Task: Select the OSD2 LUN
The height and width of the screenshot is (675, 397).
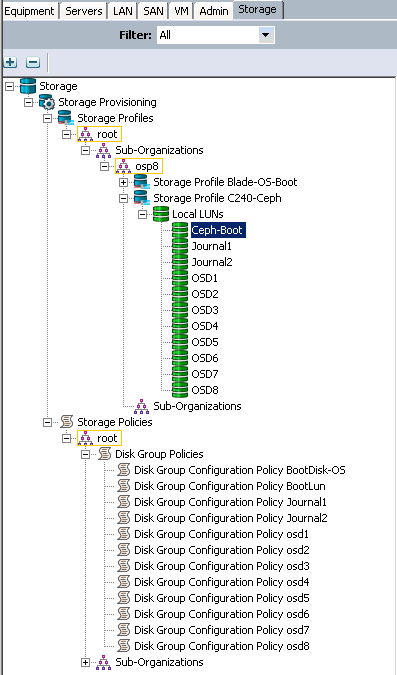Action: click(x=205, y=294)
